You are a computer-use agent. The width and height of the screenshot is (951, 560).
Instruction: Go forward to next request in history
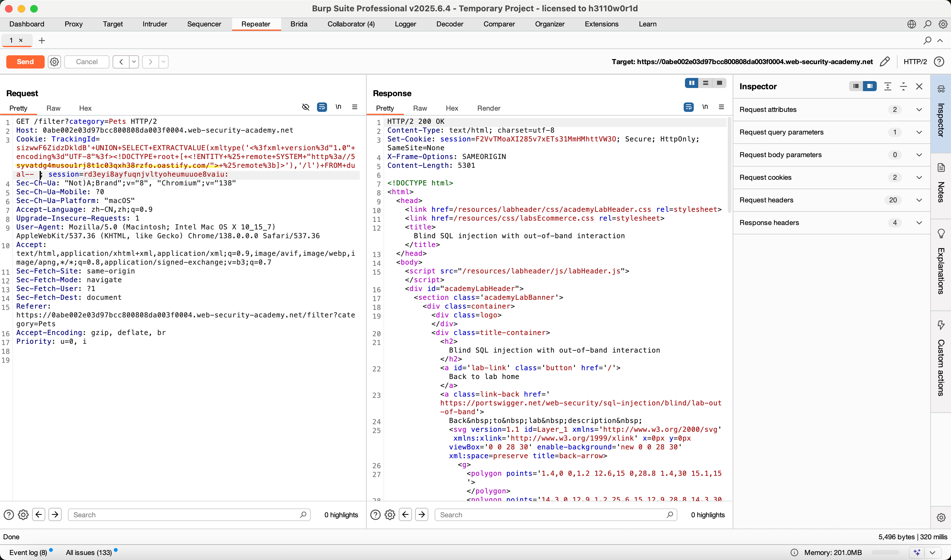point(150,62)
